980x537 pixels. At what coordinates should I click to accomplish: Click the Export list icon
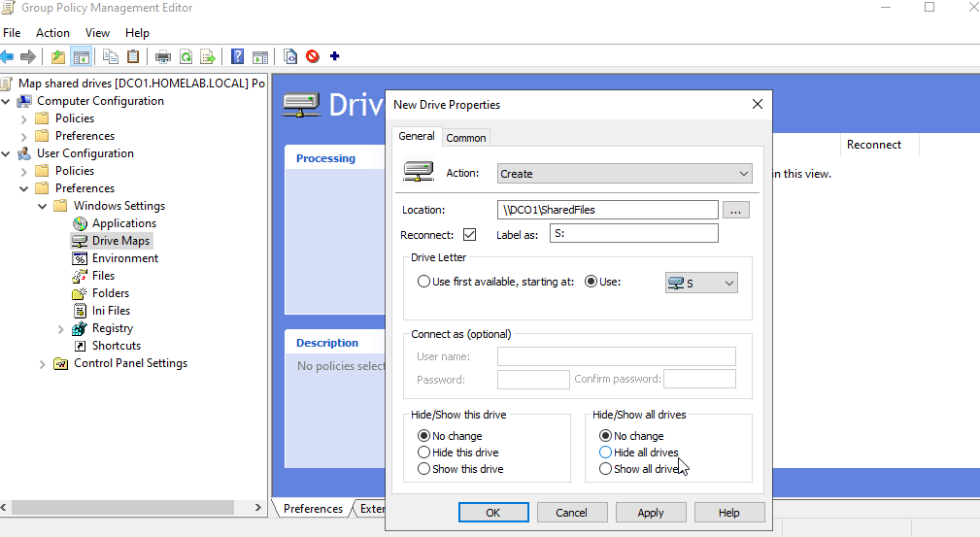tap(208, 57)
